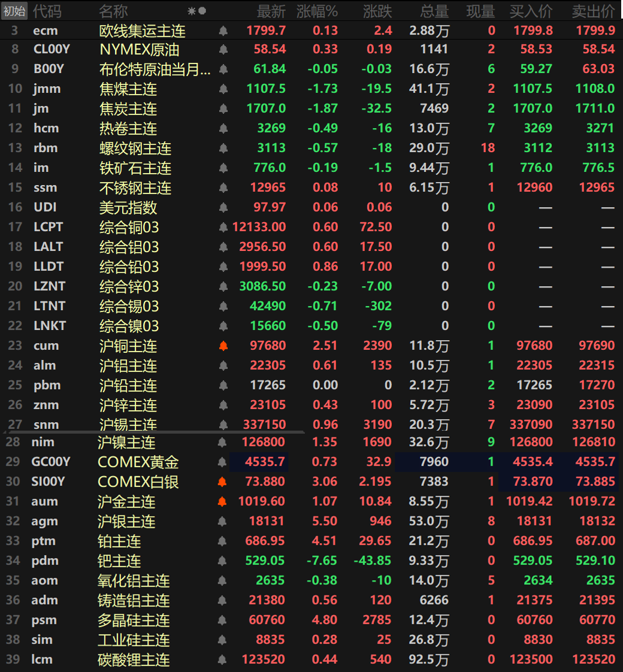Viewport: 623px width, 672px height.
Task: Select code snm in the list
Action: click(x=46, y=425)
